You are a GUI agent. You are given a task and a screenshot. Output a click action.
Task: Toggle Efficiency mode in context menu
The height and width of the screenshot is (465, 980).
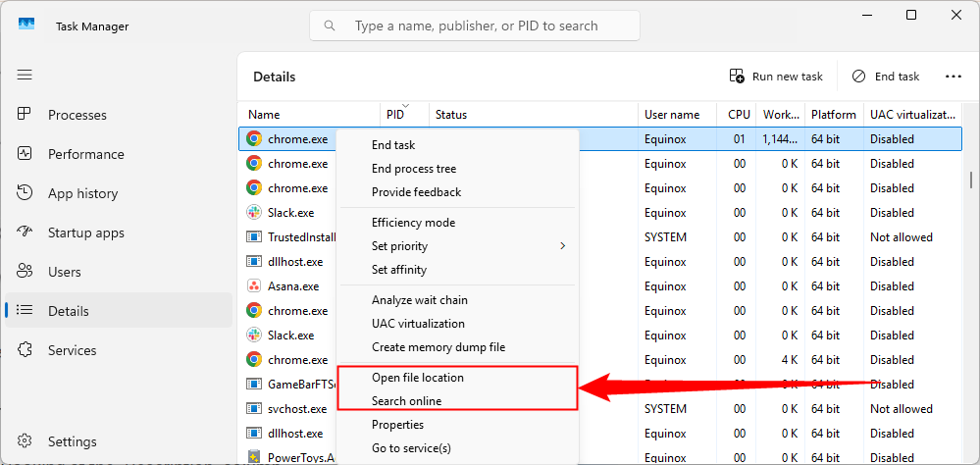[x=413, y=223]
